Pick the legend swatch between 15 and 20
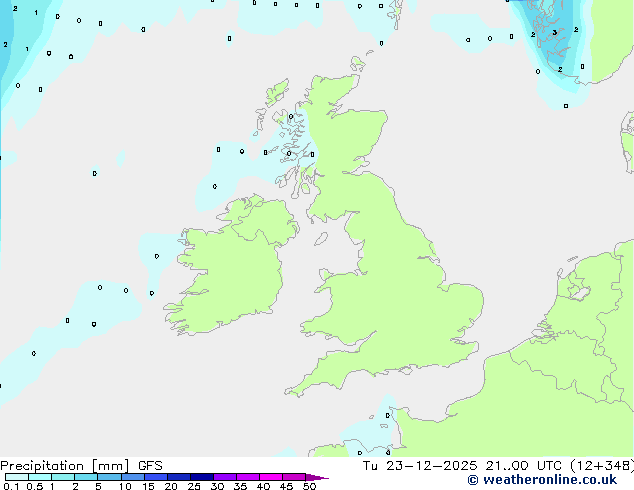The width and height of the screenshot is (634, 490). [x=155, y=477]
